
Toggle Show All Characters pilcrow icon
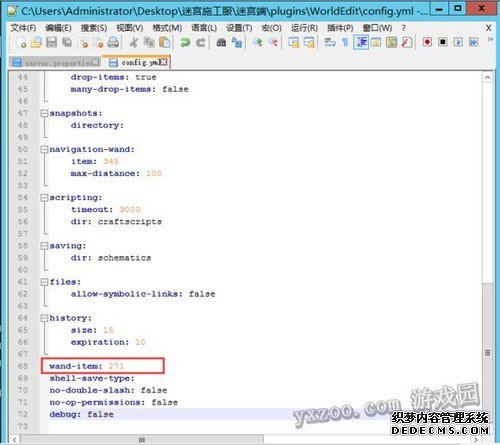pos(345,42)
